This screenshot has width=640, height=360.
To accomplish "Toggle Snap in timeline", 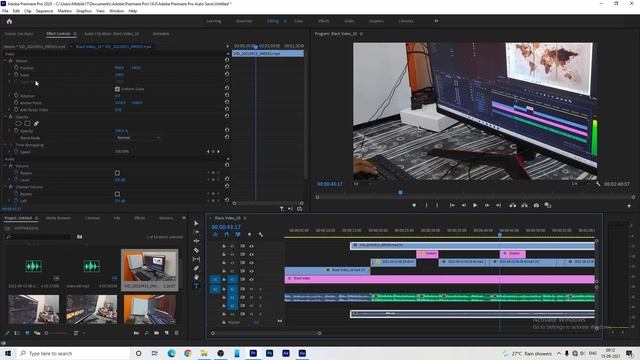I will (227, 234).
